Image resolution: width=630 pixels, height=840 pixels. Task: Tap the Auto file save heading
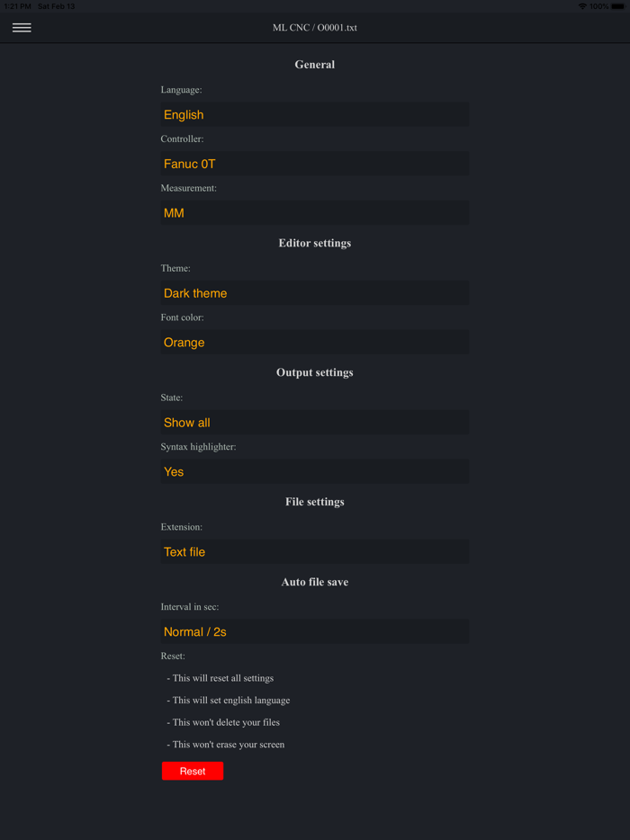(315, 582)
